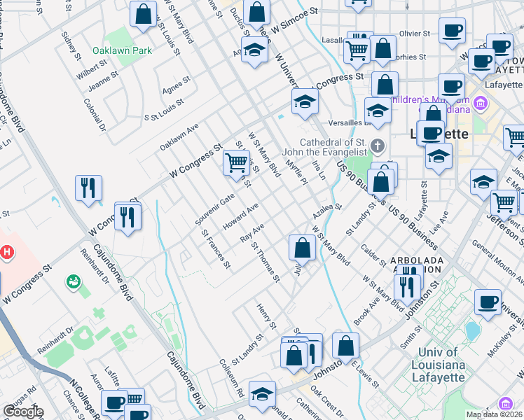This screenshot has height=420, width=524.
Task: Select the shopping bag marker beside Duclos St
Action: tap(256, 13)
